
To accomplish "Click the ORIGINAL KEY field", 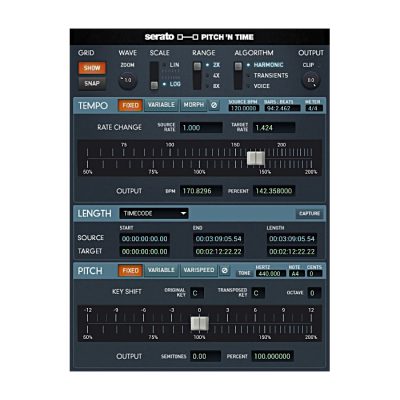I will [197, 293].
